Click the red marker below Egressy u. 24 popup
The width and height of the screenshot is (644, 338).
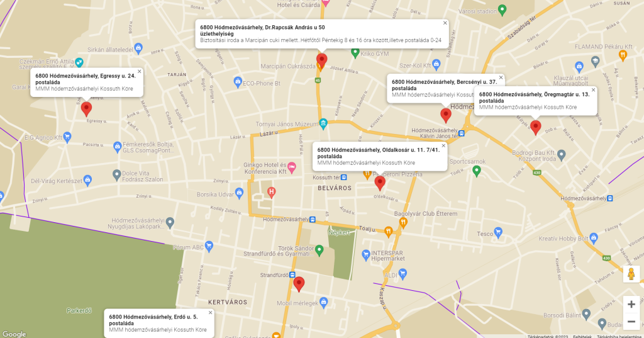(x=86, y=108)
